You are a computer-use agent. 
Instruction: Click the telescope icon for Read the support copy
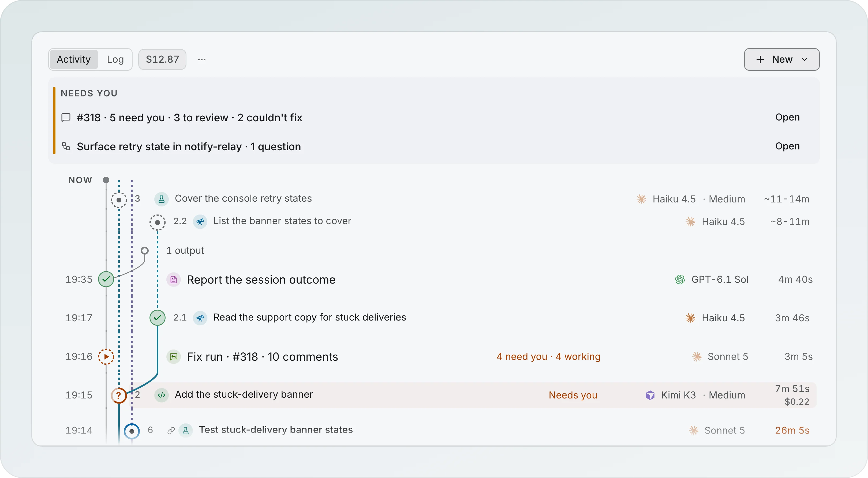click(x=200, y=318)
